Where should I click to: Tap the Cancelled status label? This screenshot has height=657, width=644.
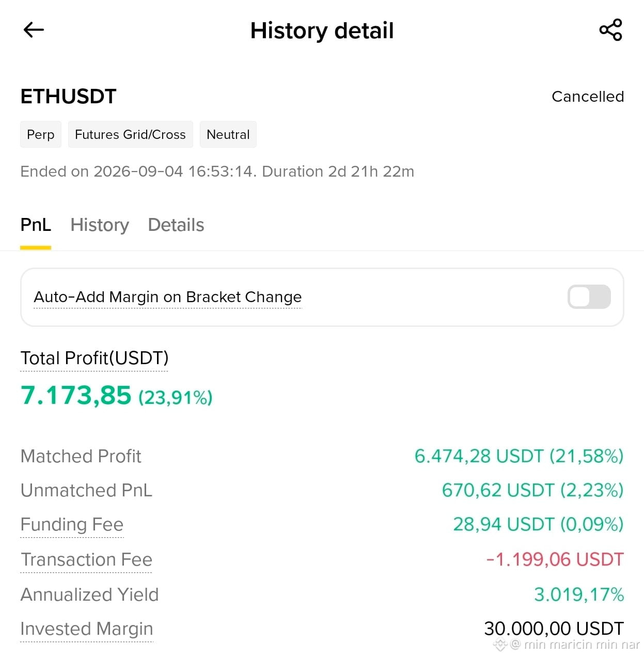[x=588, y=97]
